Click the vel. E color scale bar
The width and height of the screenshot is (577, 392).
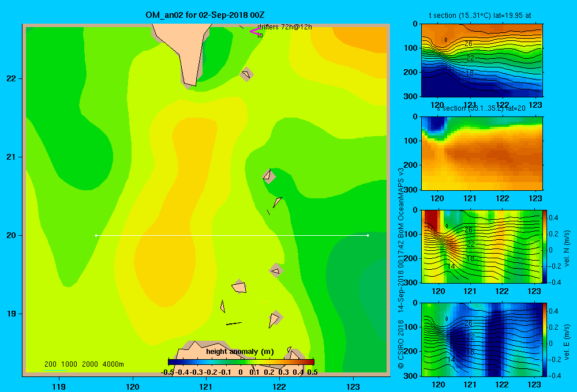tap(545, 340)
